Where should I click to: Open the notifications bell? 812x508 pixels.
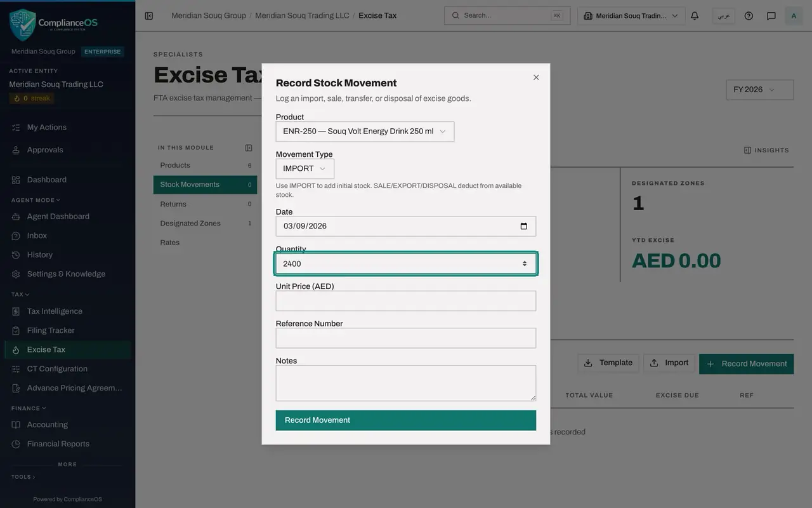click(695, 16)
